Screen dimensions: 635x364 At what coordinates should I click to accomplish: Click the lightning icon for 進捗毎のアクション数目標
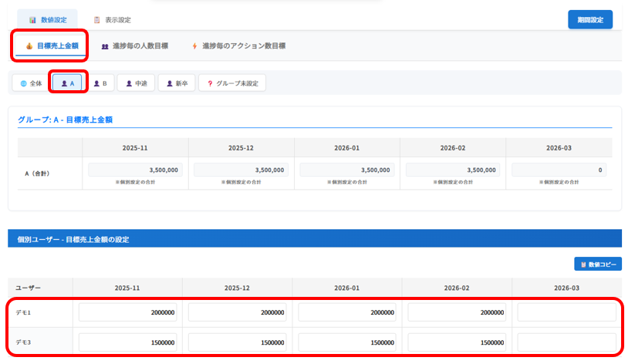pos(194,46)
